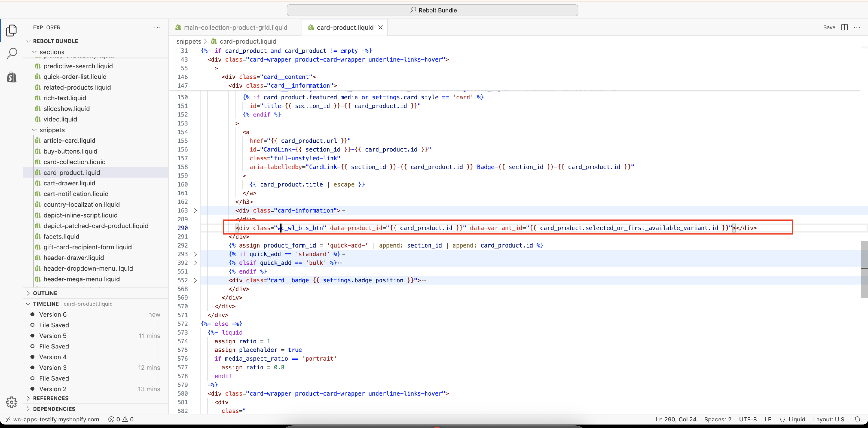Close the card-product.liquid tab

tap(380, 27)
